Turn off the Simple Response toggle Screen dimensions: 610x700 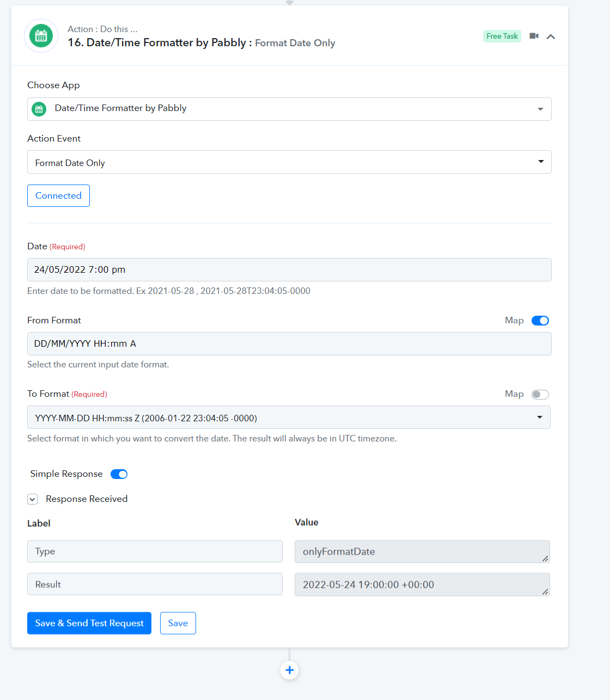coord(119,474)
